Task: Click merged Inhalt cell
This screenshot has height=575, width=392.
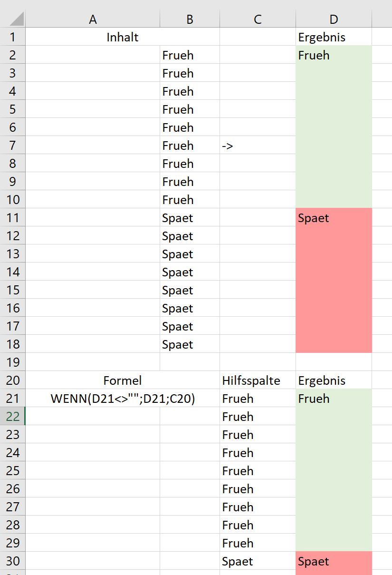Action: coord(123,37)
